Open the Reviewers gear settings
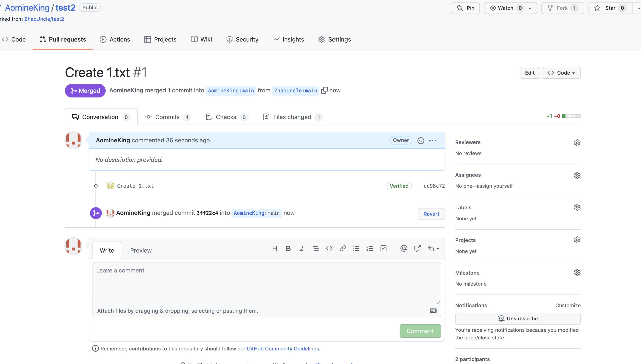Image resolution: width=641 pixels, height=364 pixels. coord(577,143)
